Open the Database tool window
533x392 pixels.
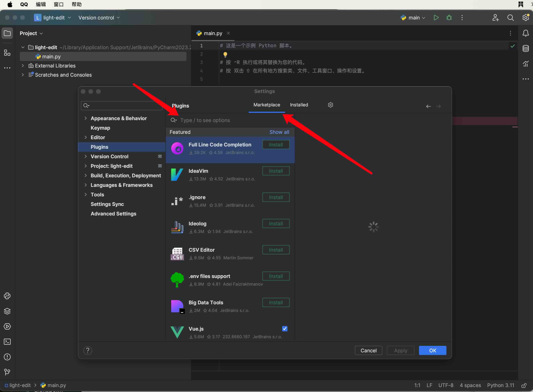pos(526,48)
